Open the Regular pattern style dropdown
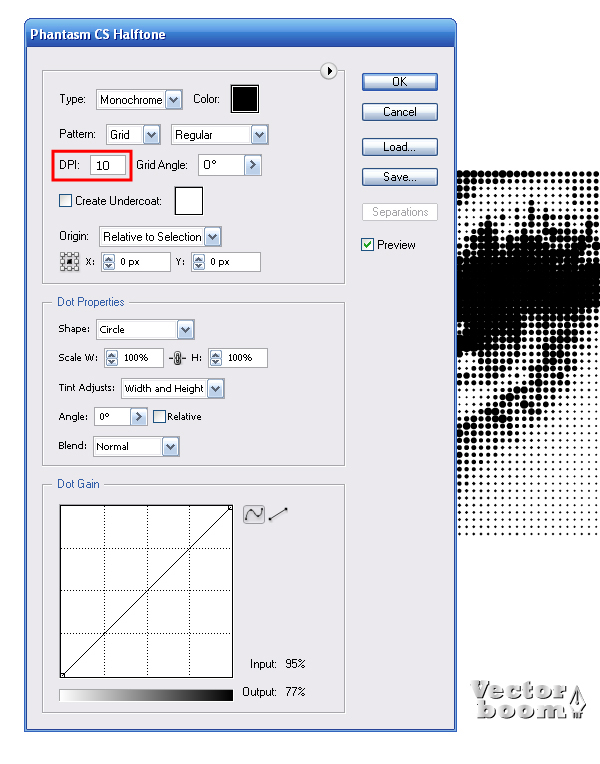This screenshot has height=764, width=600. tap(220, 135)
